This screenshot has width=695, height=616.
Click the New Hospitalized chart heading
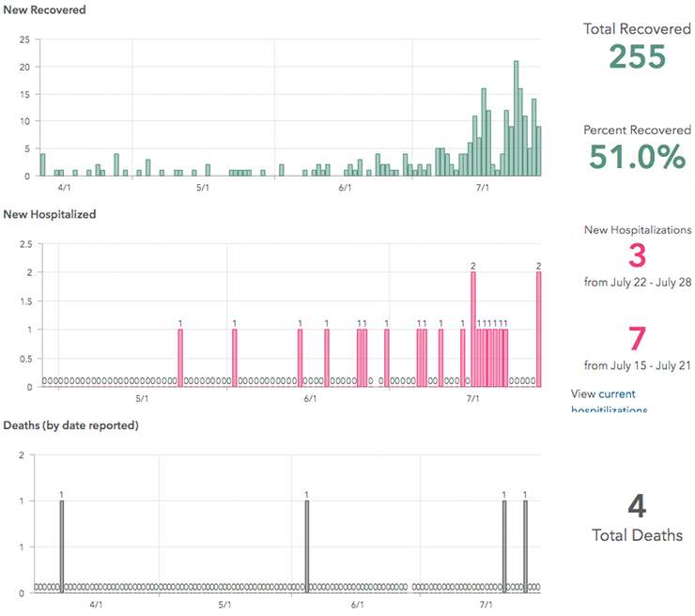point(50,214)
